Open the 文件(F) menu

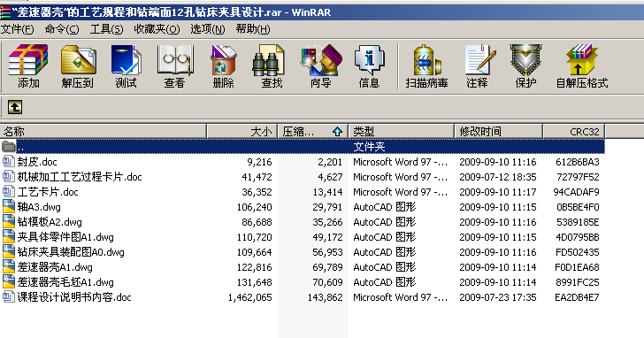click(x=18, y=29)
